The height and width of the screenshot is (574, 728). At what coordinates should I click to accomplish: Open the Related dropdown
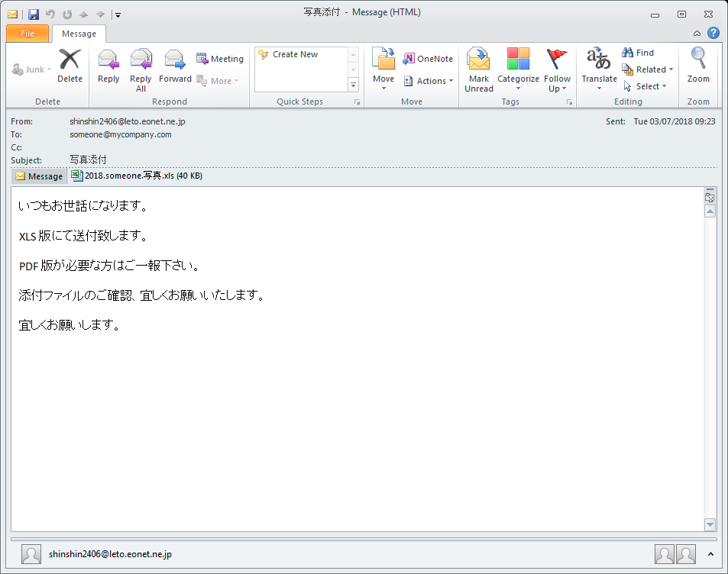pos(648,69)
